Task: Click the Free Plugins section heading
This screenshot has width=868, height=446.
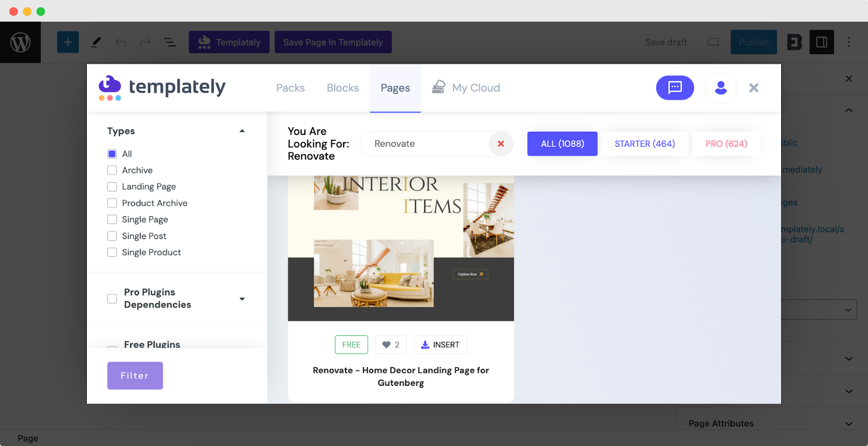Action: coord(152,345)
